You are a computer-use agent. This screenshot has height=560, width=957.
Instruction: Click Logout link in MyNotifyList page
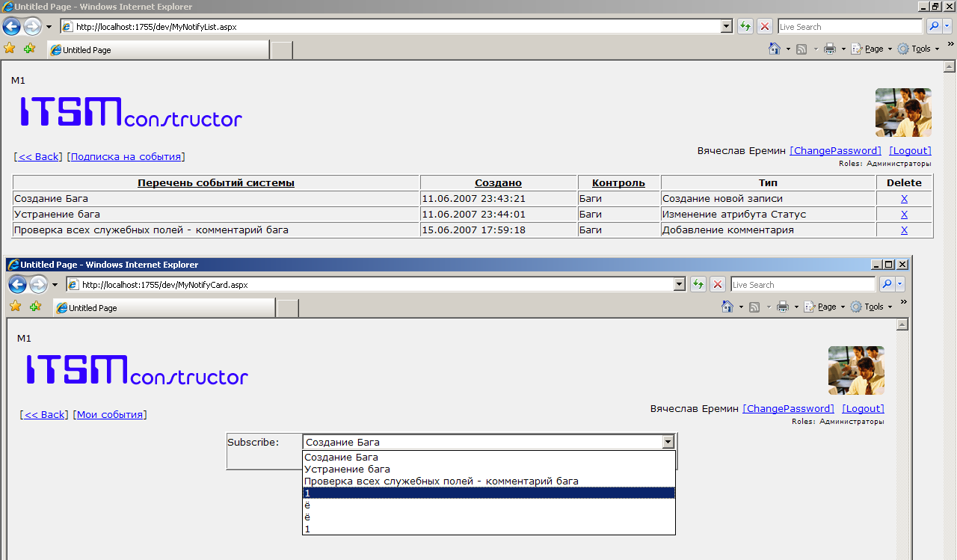coord(910,150)
